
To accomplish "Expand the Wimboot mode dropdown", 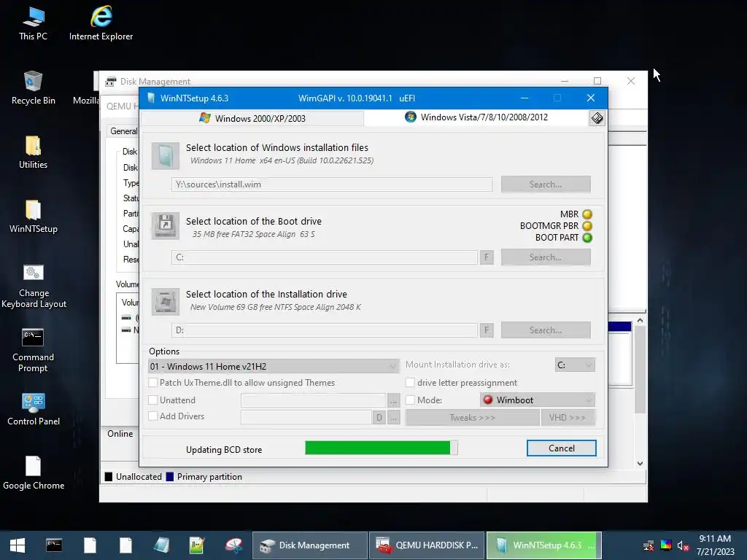I will (x=538, y=400).
